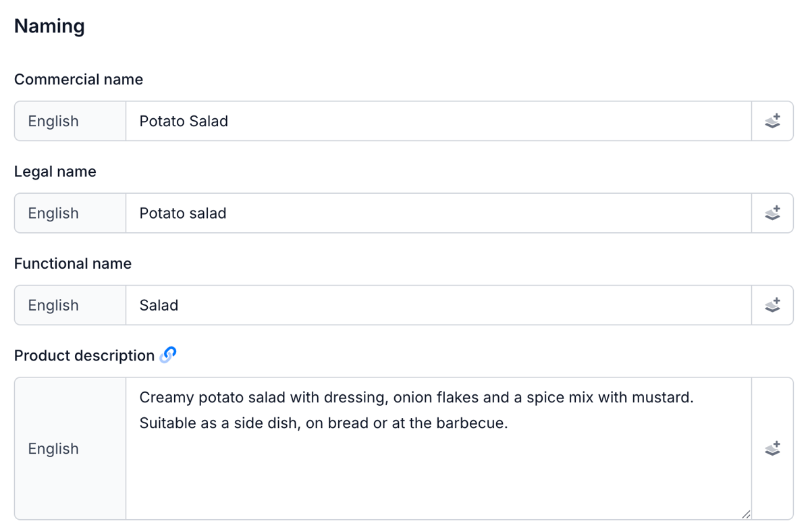The width and height of the screenshot is (810, 532).
Task: Click the layers-plus icon beside Potato salad
Action: click(x=773, y=213)
